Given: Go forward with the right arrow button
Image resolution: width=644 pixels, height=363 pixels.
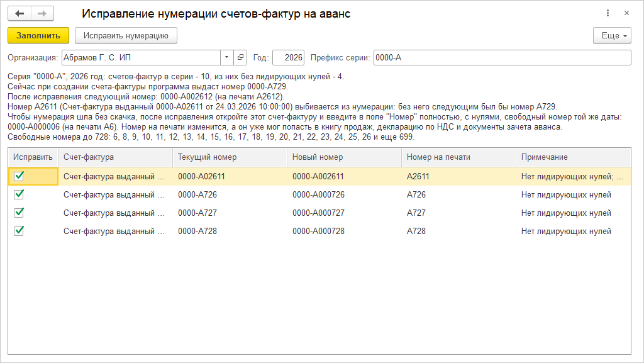Looking at the screenshot, I should click(x=42, y=14).
